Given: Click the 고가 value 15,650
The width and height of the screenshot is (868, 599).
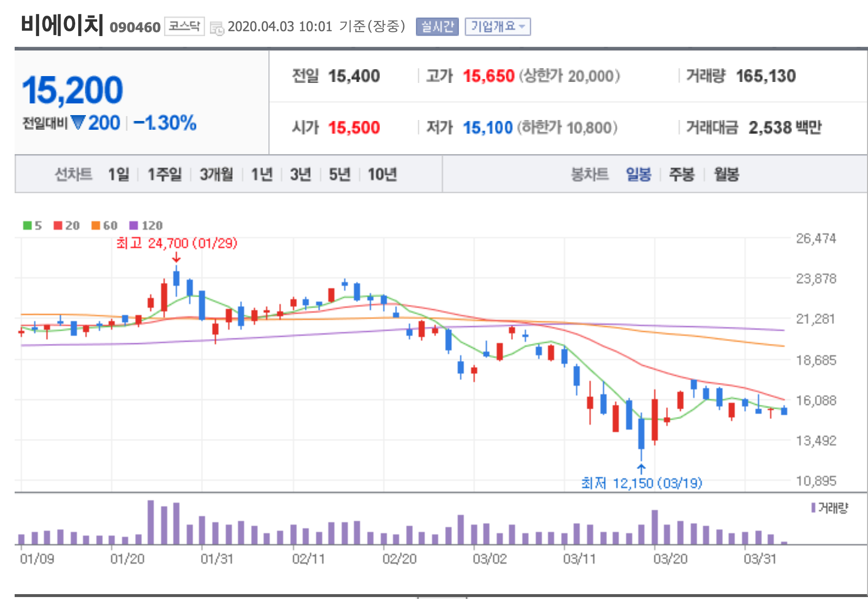Looking at the screenshot, I should click(x=489, y=76).
